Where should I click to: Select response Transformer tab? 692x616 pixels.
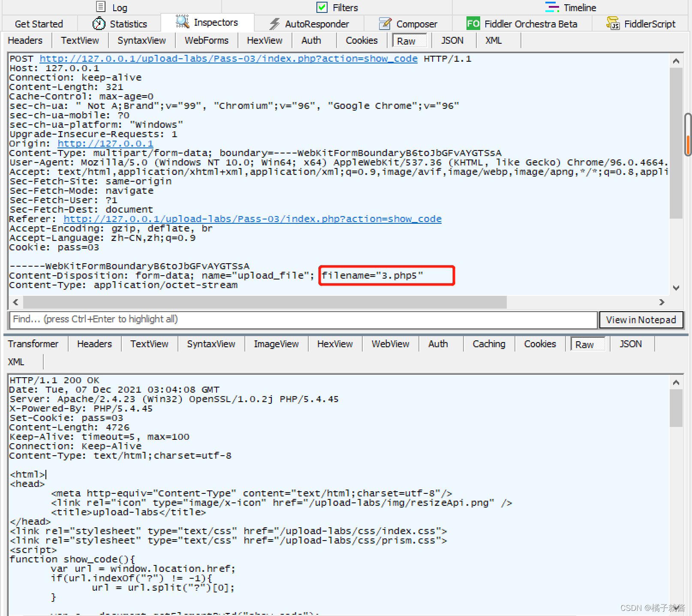pos(33,344)
